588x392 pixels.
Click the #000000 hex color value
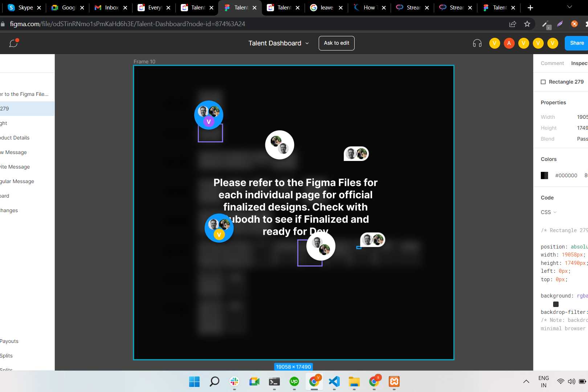point(566,175)
